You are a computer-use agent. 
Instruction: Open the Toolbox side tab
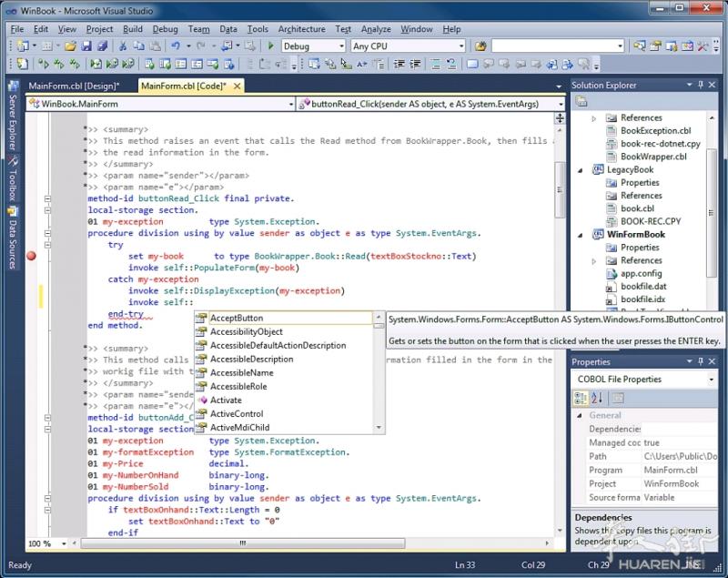(13, 179)
